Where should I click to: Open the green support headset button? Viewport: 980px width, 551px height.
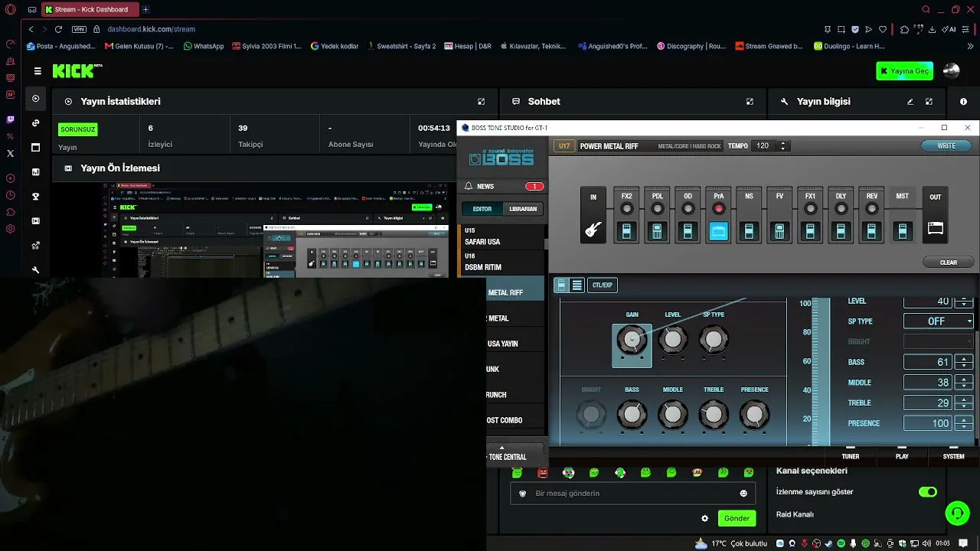(x=957, y=513)
